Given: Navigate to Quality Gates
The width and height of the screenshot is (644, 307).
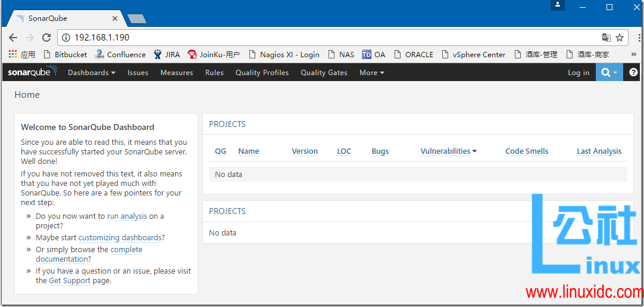Looking at the screenshot, I should point(324,73).
